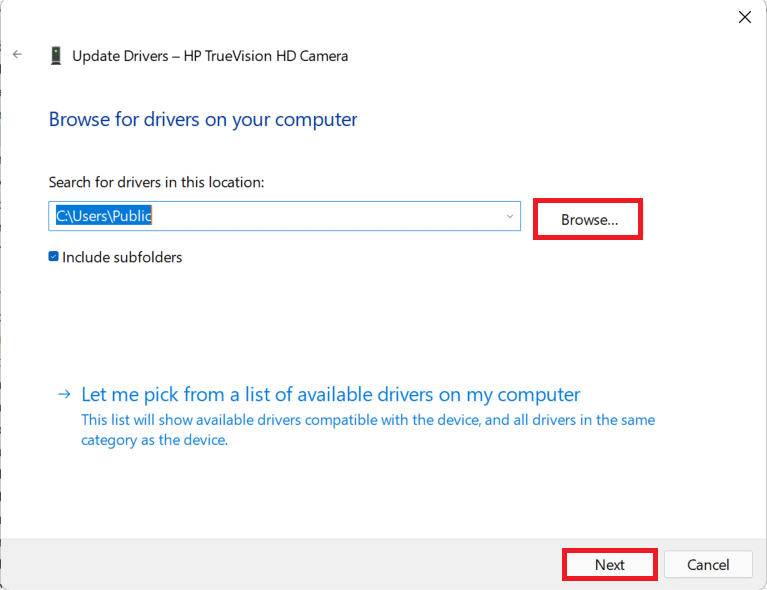The height and width of the screenshot is (590, 767).
Task: Click the 'Browse for drivers on your computer' heading
Action: (x=203, y=120)
